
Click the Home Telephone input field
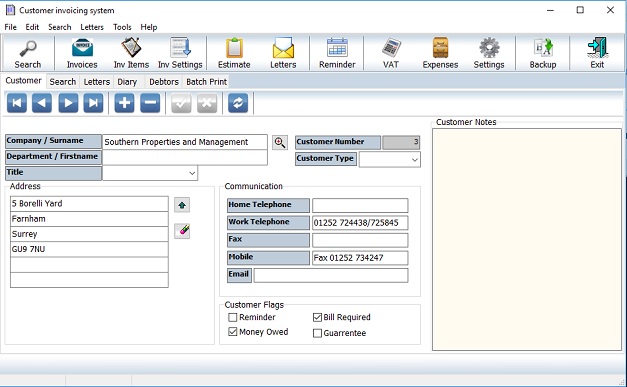(x=360, y=205)
